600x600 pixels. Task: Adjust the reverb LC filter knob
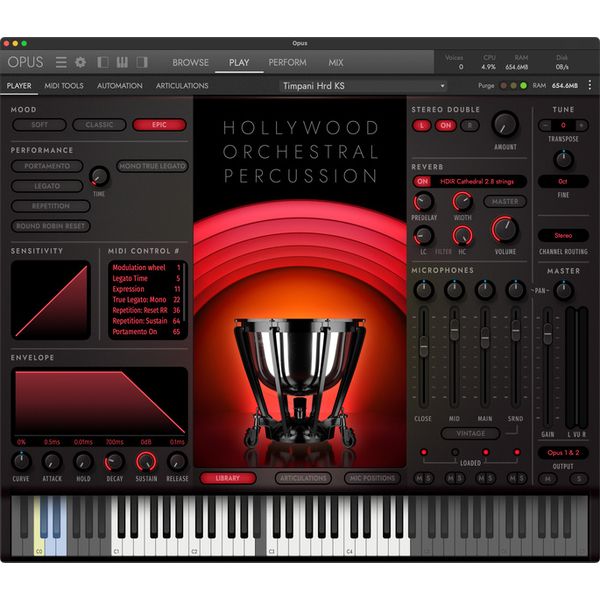[424, 235]
